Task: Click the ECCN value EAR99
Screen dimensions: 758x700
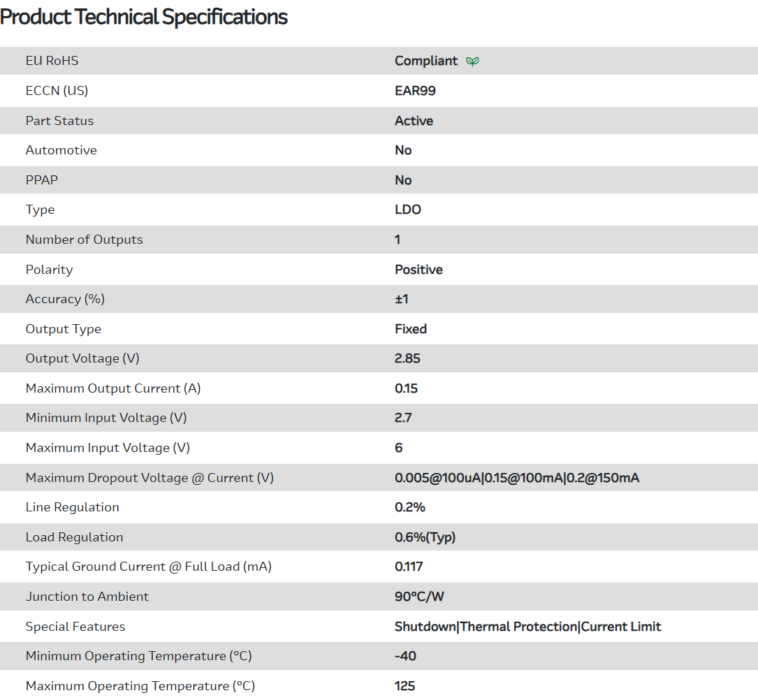Action: click(415, 91)
